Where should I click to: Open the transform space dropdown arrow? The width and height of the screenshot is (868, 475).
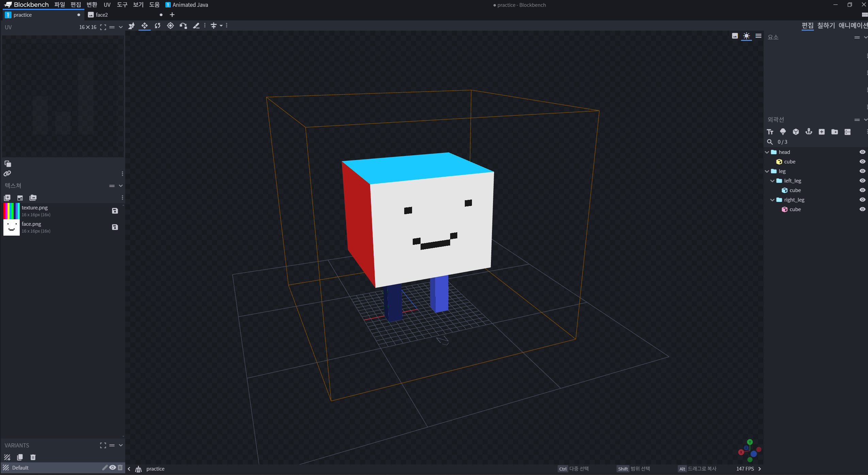[x=221, y=26]
